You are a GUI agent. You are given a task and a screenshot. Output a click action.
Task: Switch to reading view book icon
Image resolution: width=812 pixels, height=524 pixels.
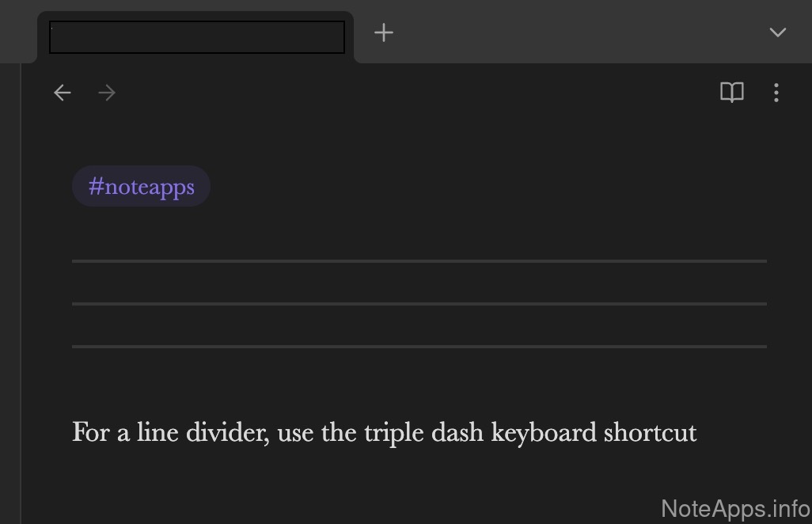pyautogui.click(x=731, y=93)
